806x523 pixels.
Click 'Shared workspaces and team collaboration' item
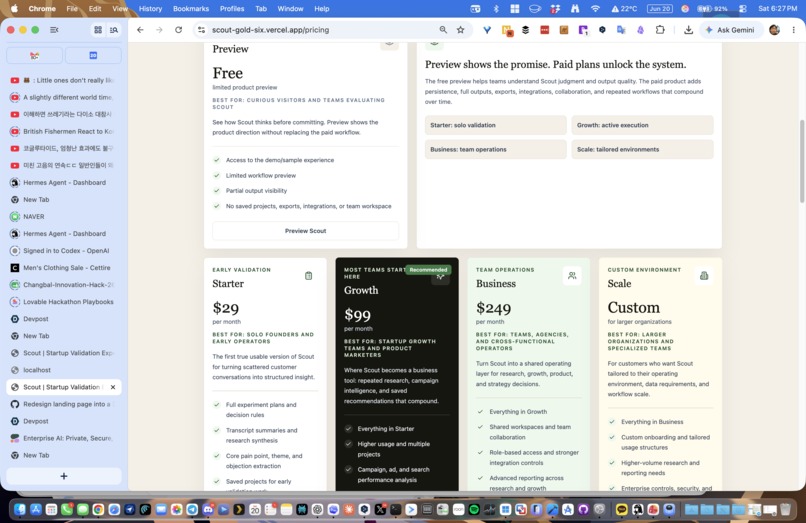529,432
